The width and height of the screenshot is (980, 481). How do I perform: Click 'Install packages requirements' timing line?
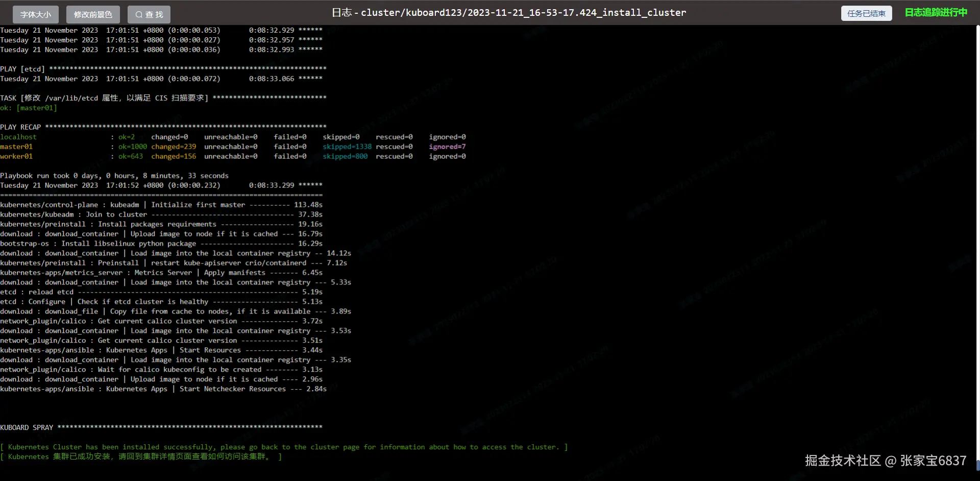[161, 224]
